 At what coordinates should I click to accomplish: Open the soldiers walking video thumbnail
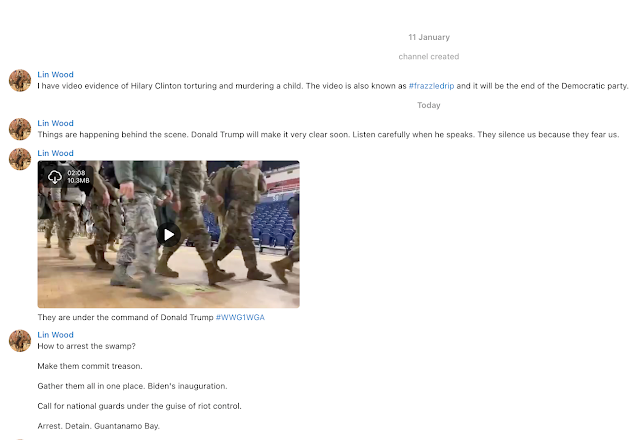click(169, 234)
